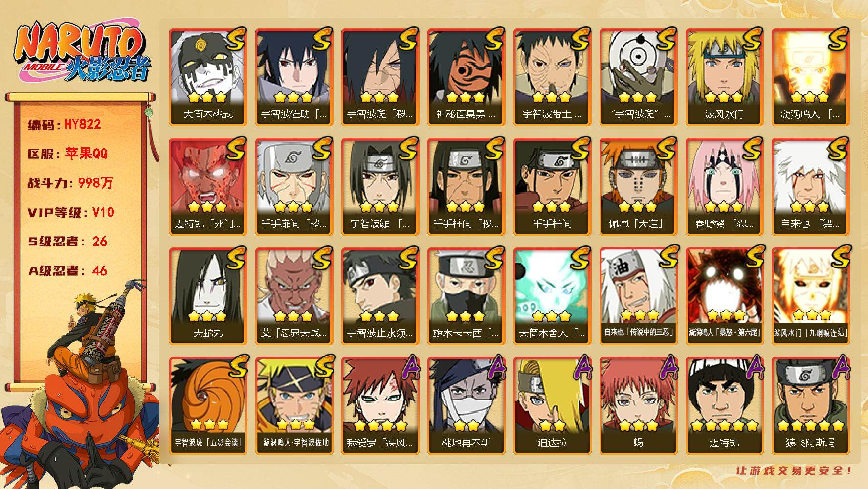The width and height of the screenshot is (868, 489).
Task: Pick the 宇智波斑「五影会谈」 card
Action: [x=208, y=405]
